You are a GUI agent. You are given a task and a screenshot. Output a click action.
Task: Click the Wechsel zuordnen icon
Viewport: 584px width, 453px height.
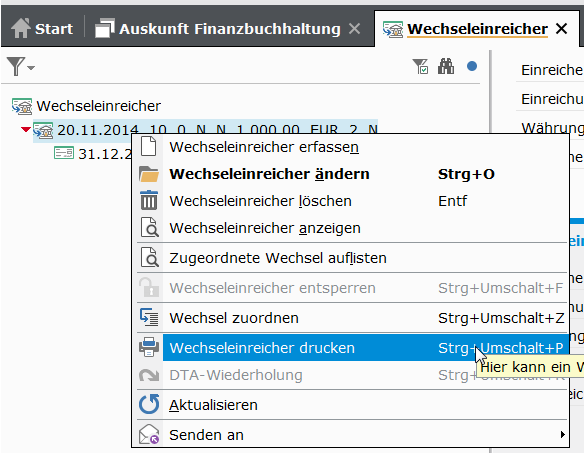click(149, 318)
